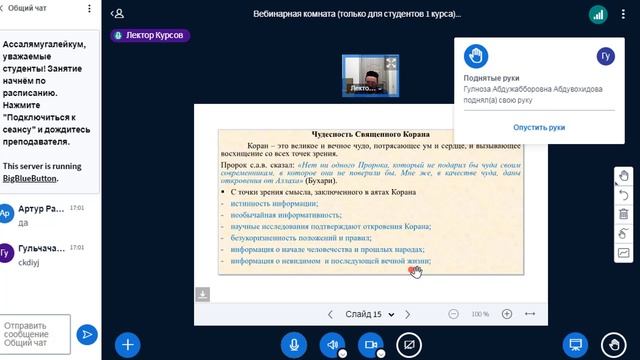Click the Лектор Курсов talking indicator
The height and width of the screenshot is (360, 640).
pyautogui.click(x=150, y=36)
